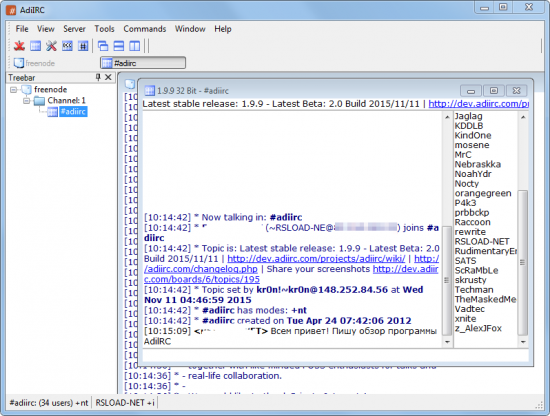Image resolution: width=550 pixels, height=416 pixels.
Task: Select user KindOne in nick list
Action: (x=473, y=135)
